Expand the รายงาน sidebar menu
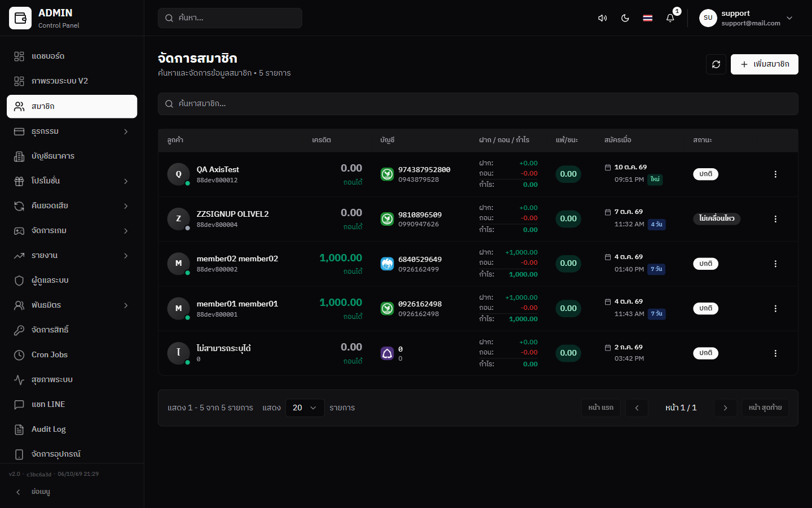This screenshot has height=508, width=812. tap(72, 256)
